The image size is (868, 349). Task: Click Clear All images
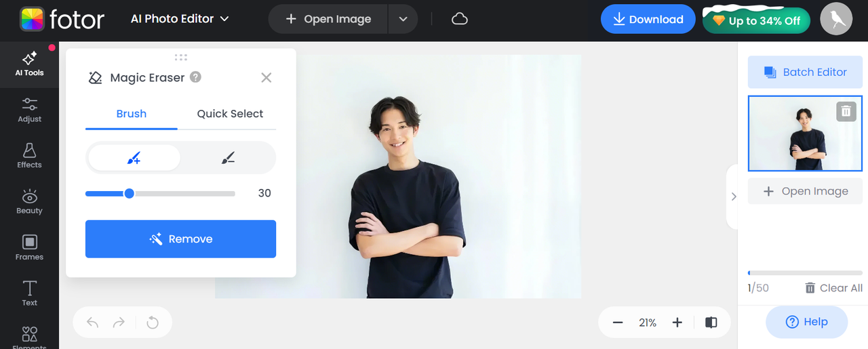[833, 288]
